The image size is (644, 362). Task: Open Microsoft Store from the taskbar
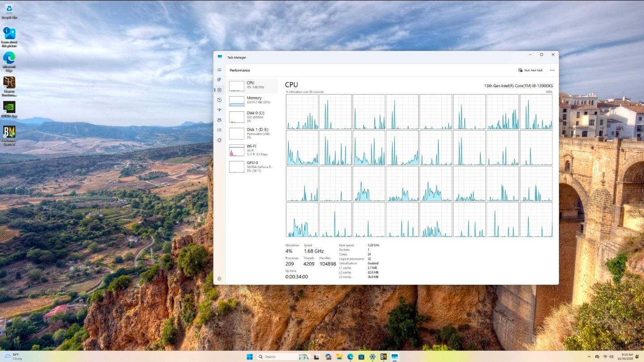point(361,357)
